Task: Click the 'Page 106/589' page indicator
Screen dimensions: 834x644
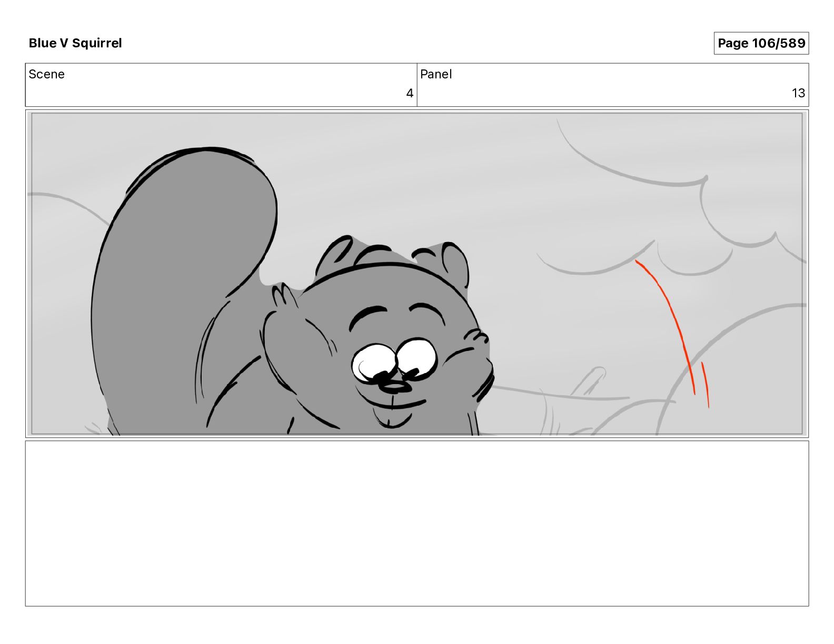Action: point(761,43)
